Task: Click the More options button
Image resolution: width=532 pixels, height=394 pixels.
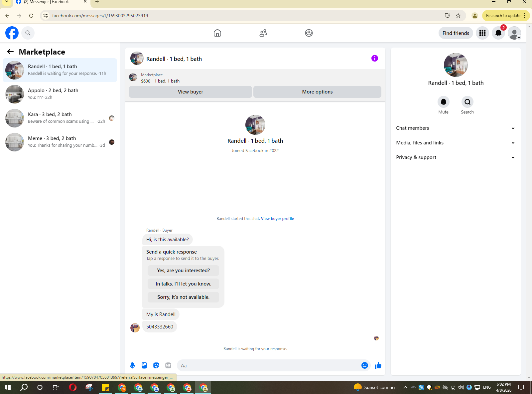Action: (318, 92)
